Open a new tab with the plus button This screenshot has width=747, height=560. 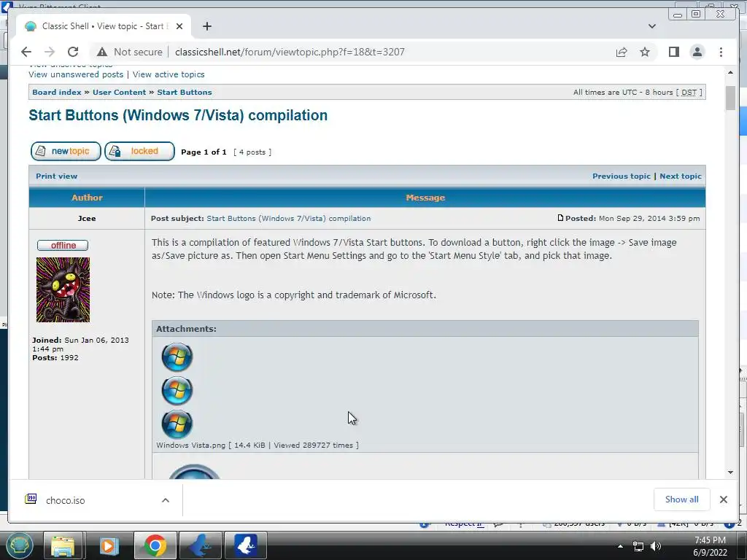click(x=206, y=26)
